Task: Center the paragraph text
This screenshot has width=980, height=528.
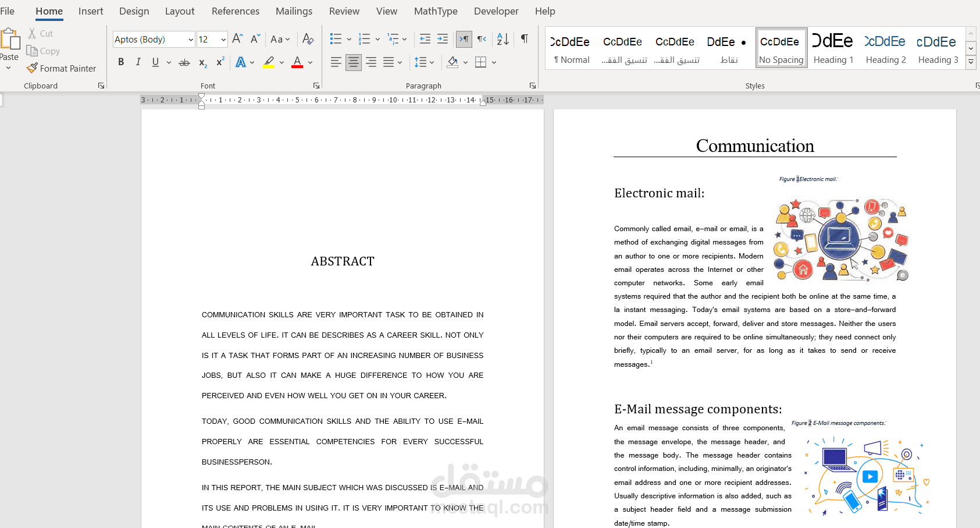Action: click(353, 62)
